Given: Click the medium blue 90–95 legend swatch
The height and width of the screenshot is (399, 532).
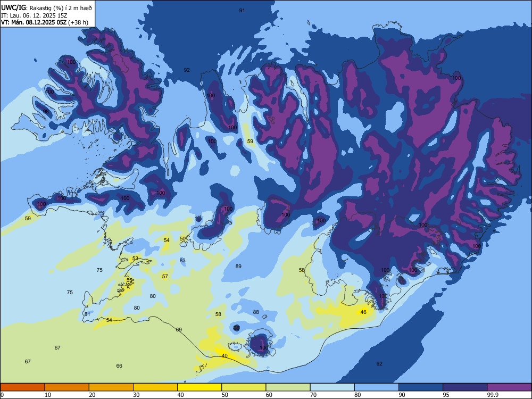Looking at the screenshot, I should pyautogui.click(x=421, y=387).
